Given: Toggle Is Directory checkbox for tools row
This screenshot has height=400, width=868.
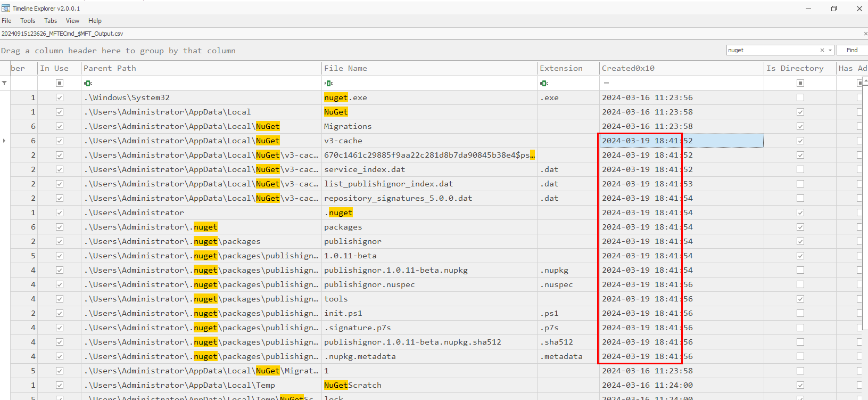Looking at the screenshot, I should [800, 299].
